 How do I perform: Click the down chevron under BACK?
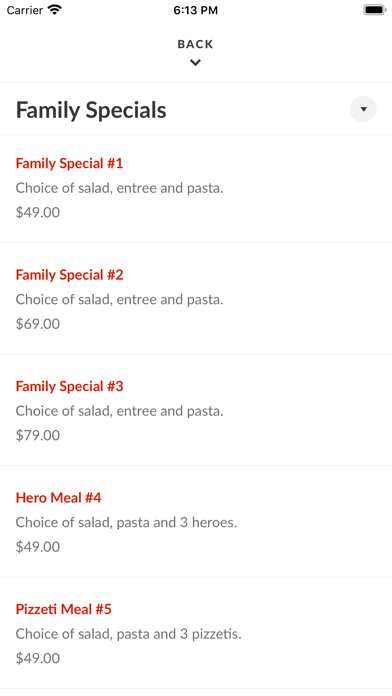[x=195, y=63]
